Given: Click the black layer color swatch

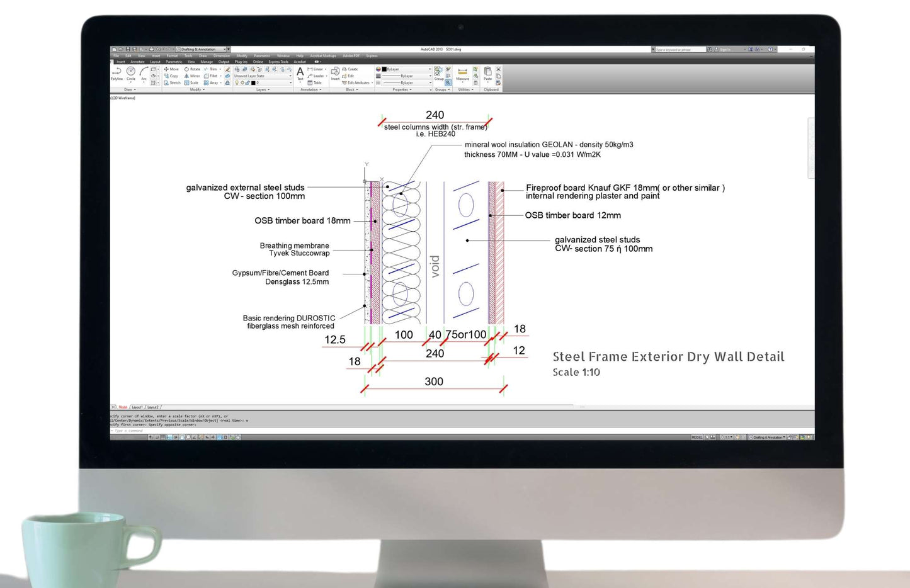Looking at the screenshot, I should pos(253,82).
